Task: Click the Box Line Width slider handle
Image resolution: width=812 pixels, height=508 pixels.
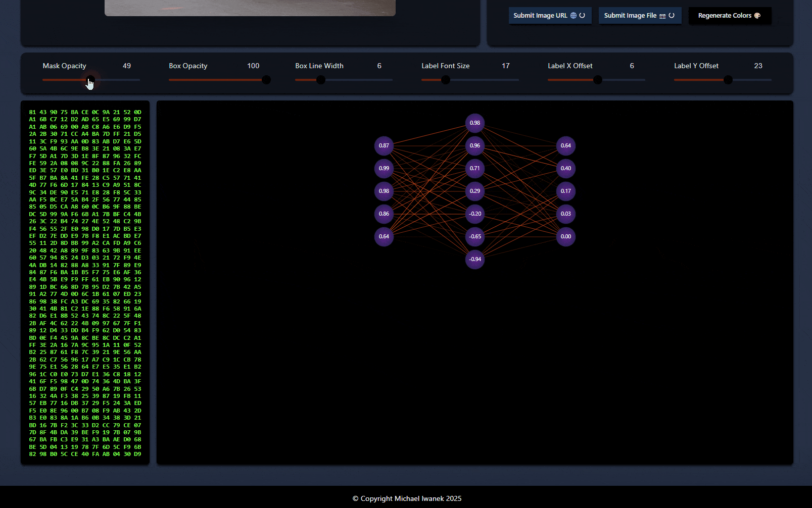Action: [x=321, y=80]
